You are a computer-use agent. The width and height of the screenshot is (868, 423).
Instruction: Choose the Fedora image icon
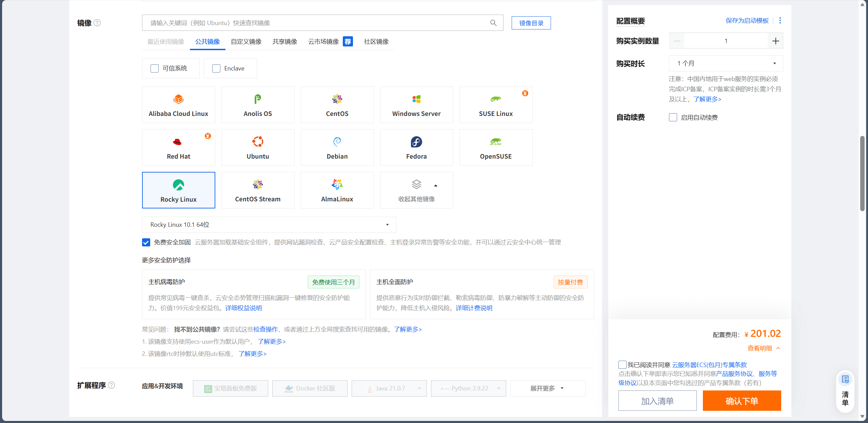[x=416, y=142]
